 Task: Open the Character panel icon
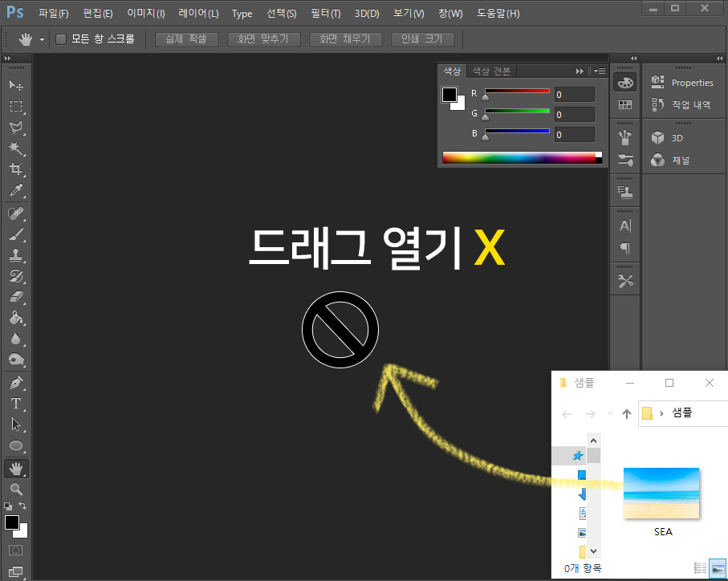(x=625, y=226)
